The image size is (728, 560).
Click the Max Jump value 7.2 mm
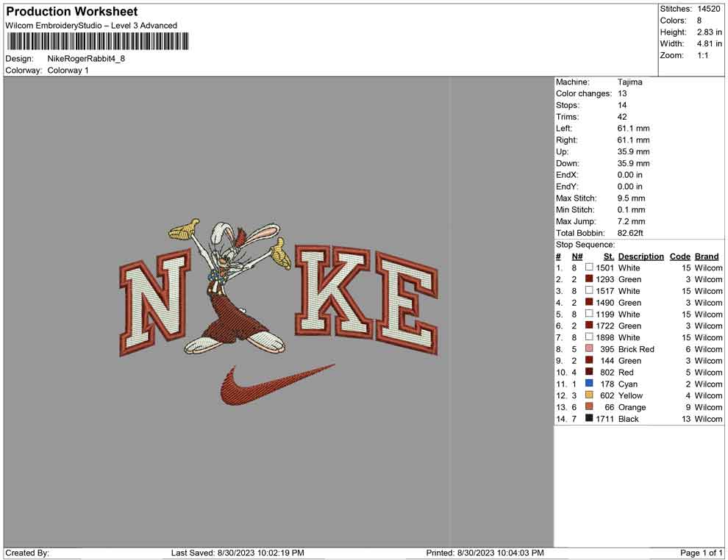(x=632, y=221)
